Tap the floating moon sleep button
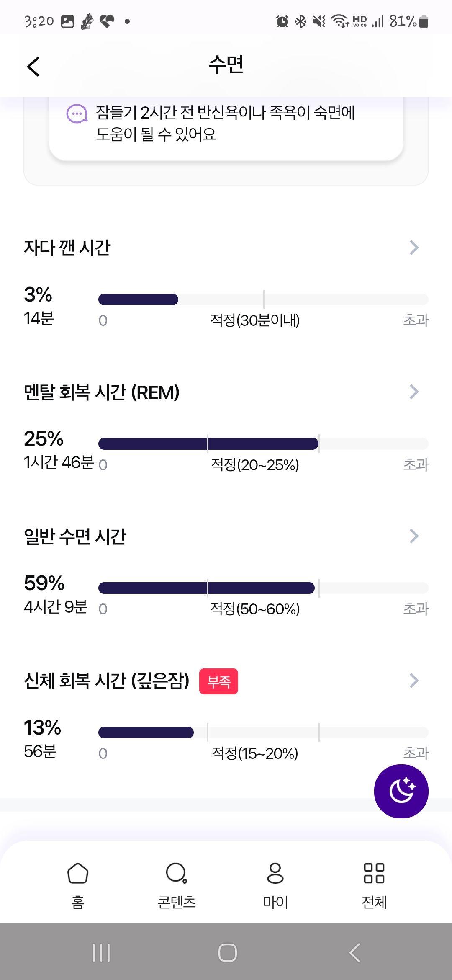The width and height of the screenshot is (452, 980). pyautogui.click(x=401, y=791)
